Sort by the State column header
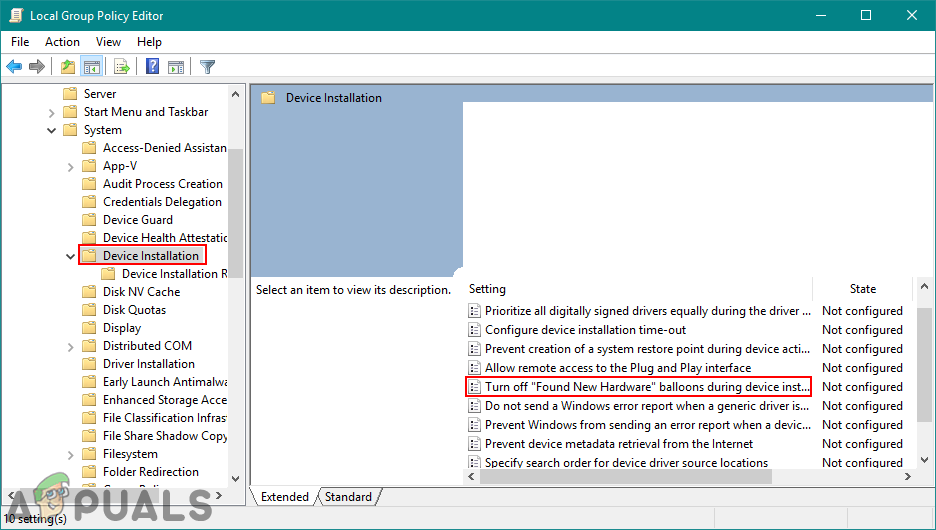This screenshot has height=530, width=936. pos(863,289)
